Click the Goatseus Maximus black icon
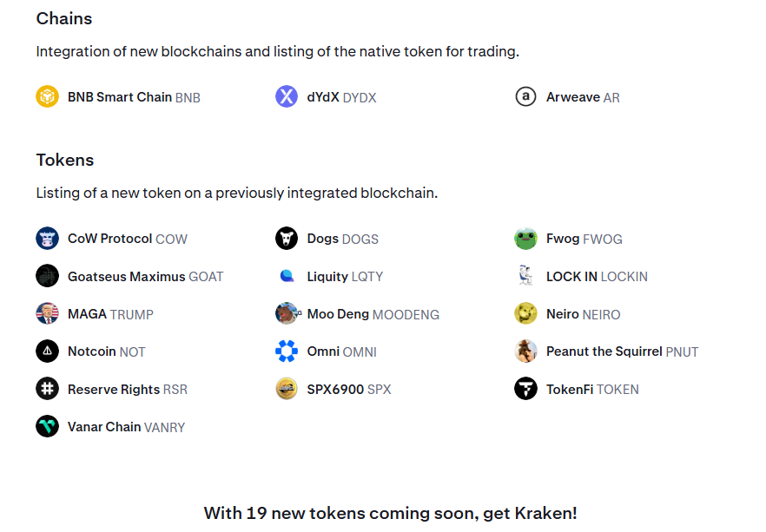The height and width of the screenshot is (532, 766). click(47, 276)
